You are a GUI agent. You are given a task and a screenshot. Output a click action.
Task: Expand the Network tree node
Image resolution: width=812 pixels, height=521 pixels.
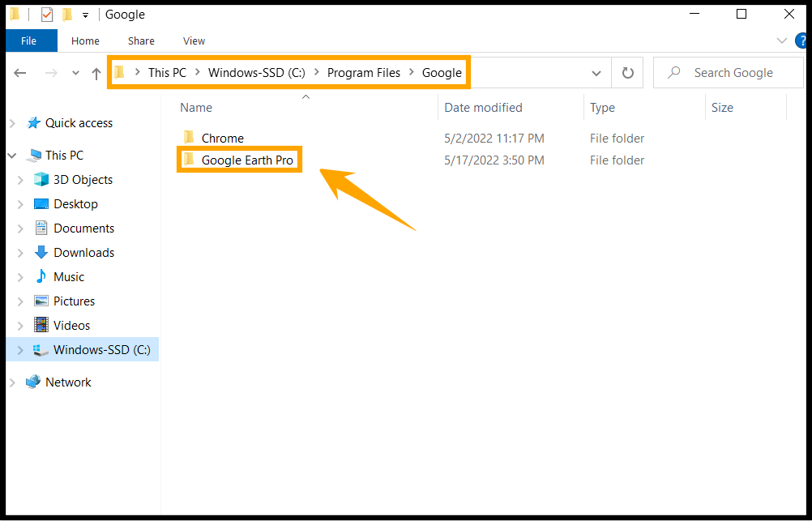tap(12, 382)
